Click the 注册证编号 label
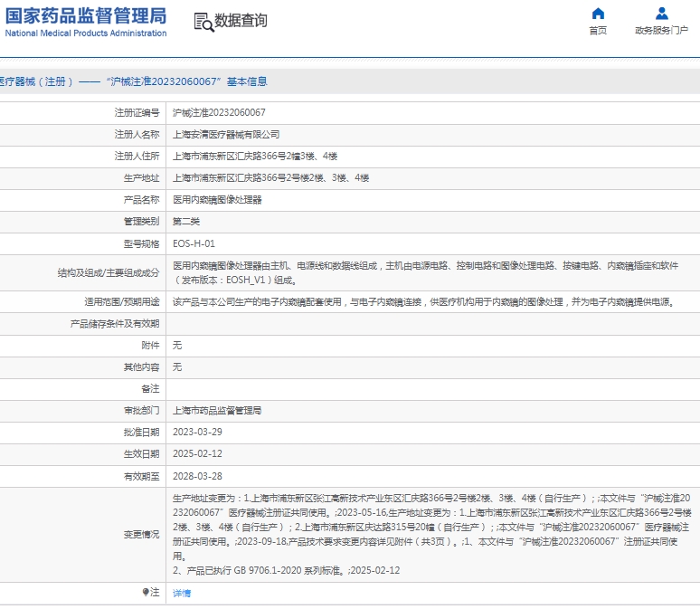700x609 pixels. (x=137, y=112)
